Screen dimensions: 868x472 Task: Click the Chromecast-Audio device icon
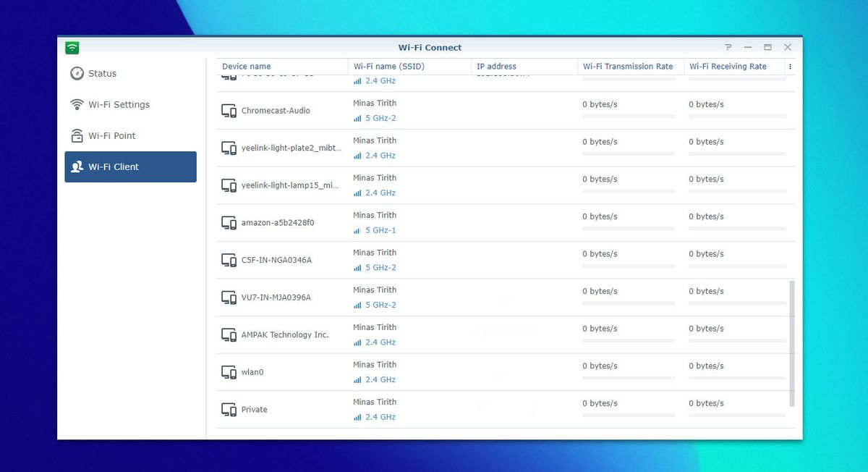tap(229, 111)
